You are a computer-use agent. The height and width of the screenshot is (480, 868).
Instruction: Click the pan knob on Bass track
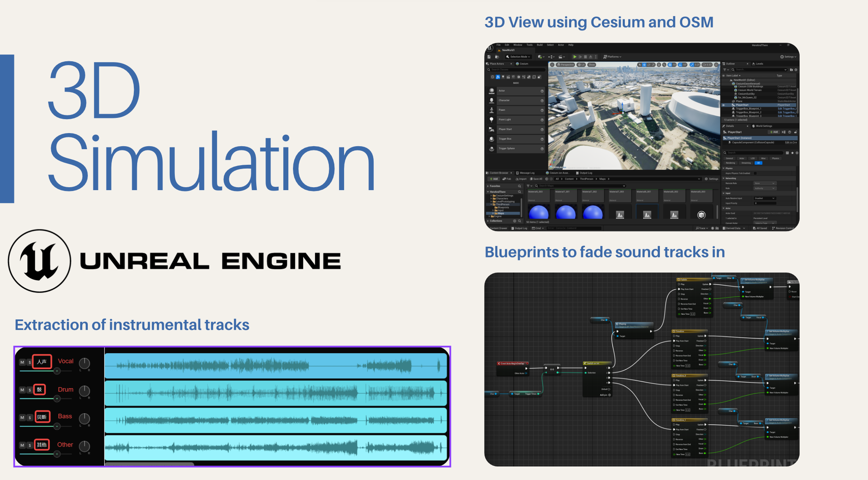[x=84, y=418]
